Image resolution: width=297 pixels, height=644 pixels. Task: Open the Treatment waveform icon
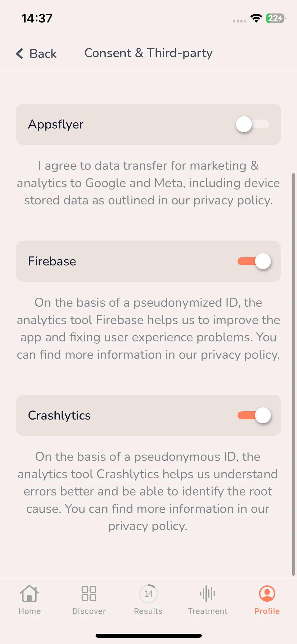[x=208, y=594]
